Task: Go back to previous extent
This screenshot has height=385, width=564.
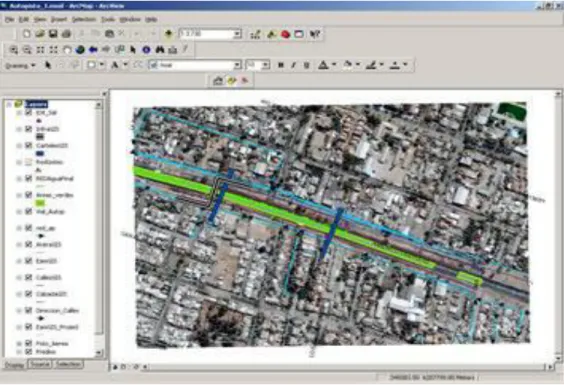Action: coord(93,50)
